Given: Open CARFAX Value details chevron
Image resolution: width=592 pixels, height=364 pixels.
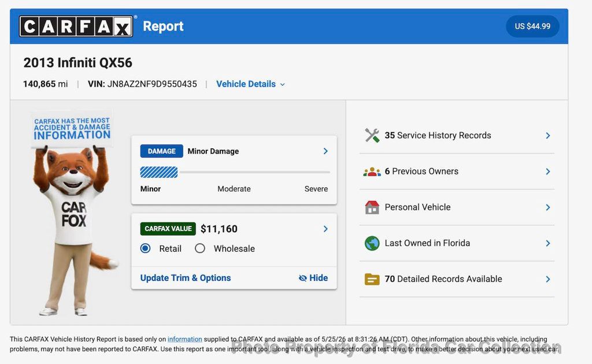Looking at the screenshot, I should point(325,229).
